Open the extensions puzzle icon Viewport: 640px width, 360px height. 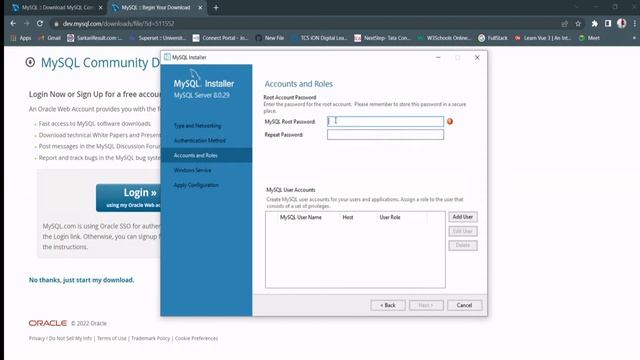tap(595, 24)
